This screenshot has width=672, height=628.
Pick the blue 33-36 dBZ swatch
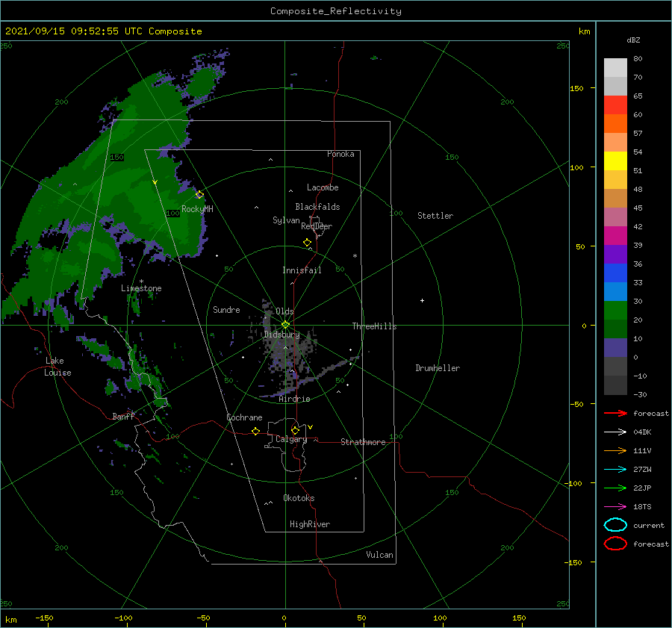[615, 273]
